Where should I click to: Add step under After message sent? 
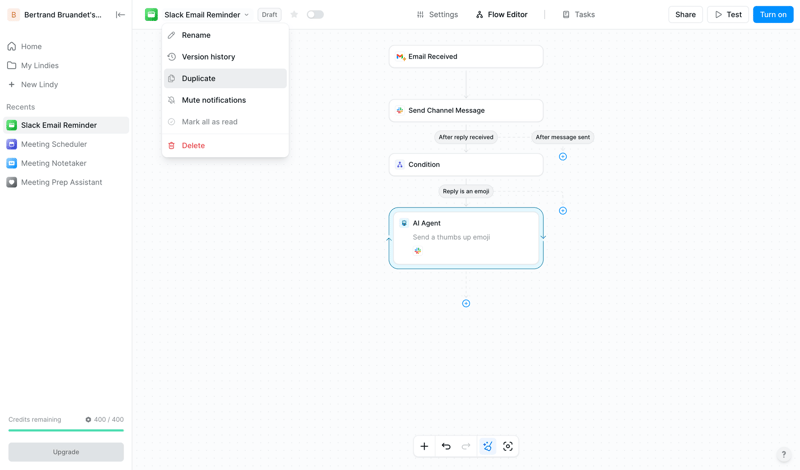coord(563,157)
